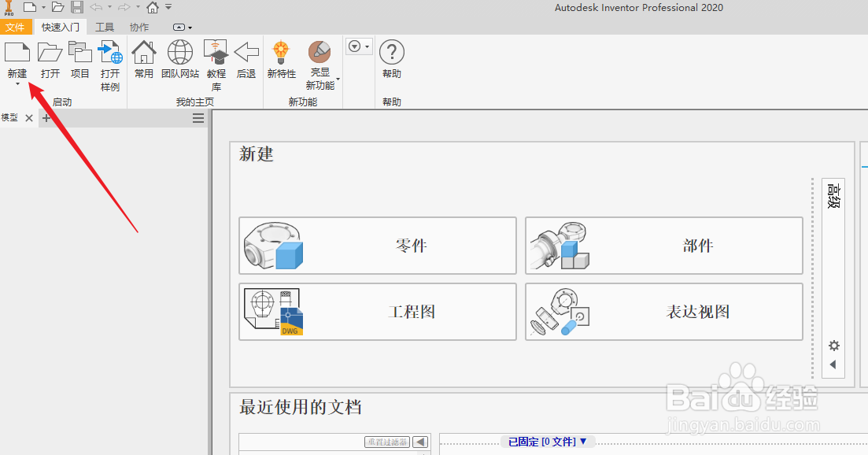This screenshot has height=455, width=868.
Task: Click the Inventor PRO application icon
Action: pyautogui.click(x=9, y=8)
